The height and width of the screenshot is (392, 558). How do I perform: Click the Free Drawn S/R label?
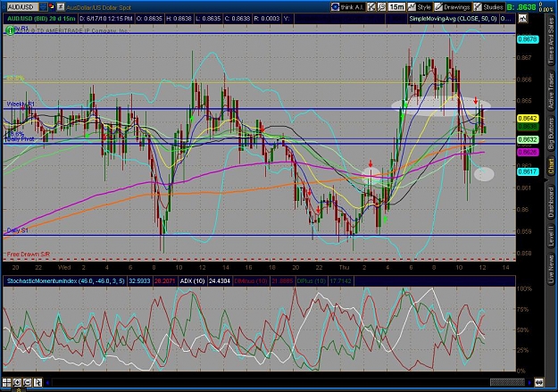coord(28,254)
